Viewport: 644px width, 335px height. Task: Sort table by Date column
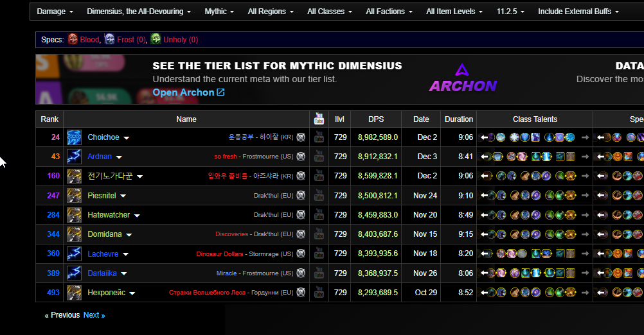[x=421, y=119]
